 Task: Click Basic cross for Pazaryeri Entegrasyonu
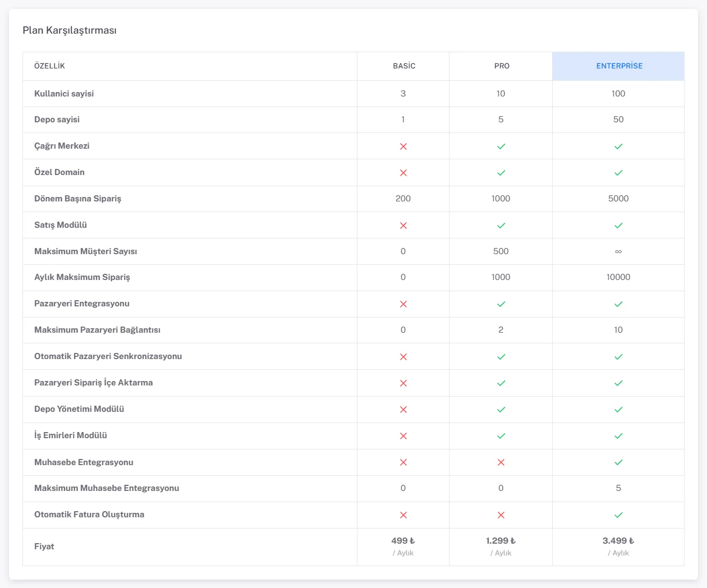(x=403, y=304)
